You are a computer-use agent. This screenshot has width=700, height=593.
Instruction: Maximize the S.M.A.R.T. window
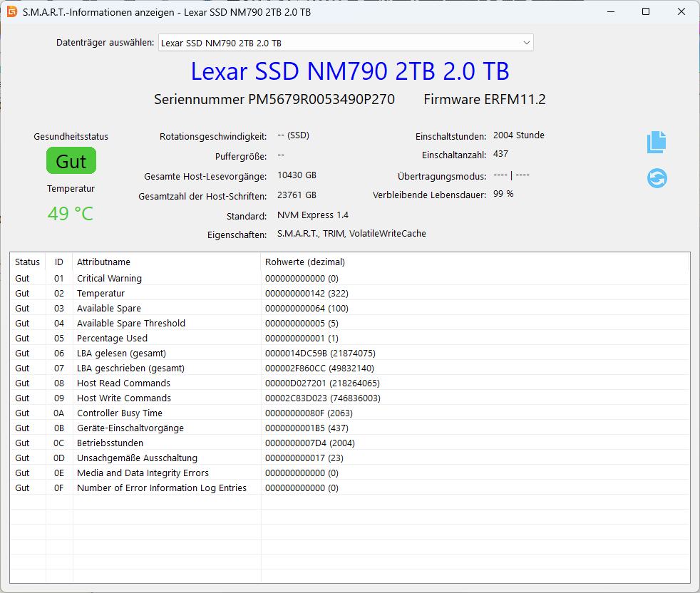[x=646, y=11]
